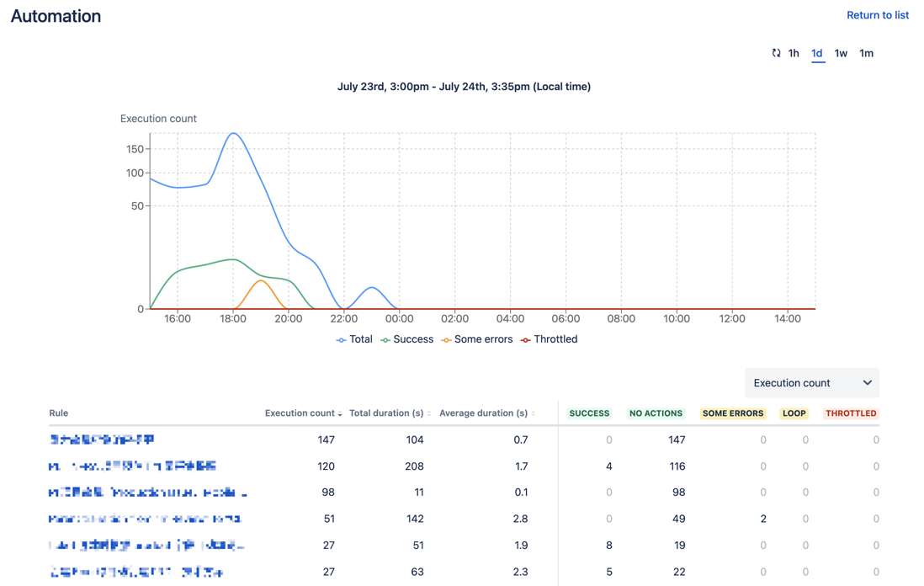Sort by Total duration (s) column

390,413
